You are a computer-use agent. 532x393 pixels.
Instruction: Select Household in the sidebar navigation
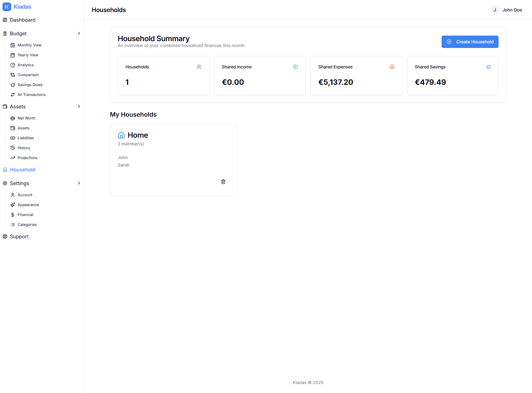(22, 170)
